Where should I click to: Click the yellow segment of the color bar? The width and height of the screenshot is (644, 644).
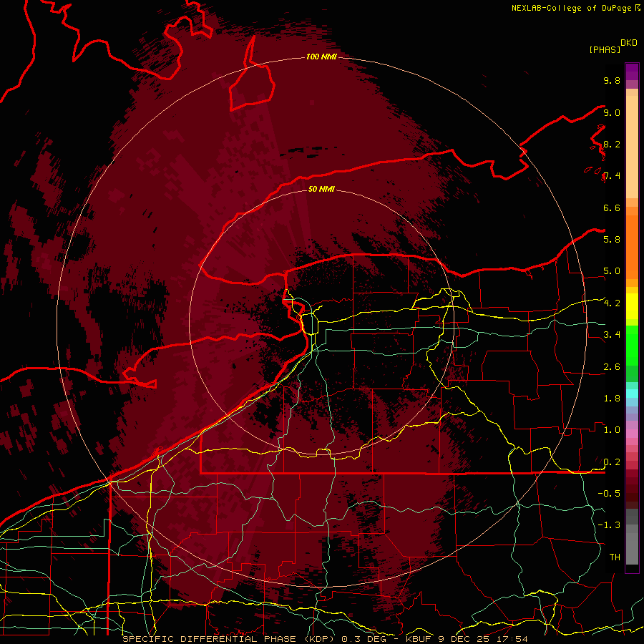[632, 306]
